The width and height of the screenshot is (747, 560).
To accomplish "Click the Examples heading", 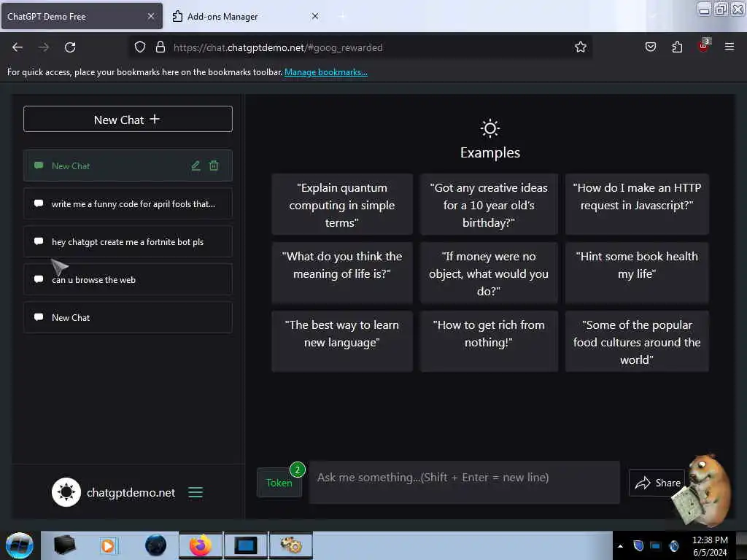I will pyautogui.click(x=489, y=152).
